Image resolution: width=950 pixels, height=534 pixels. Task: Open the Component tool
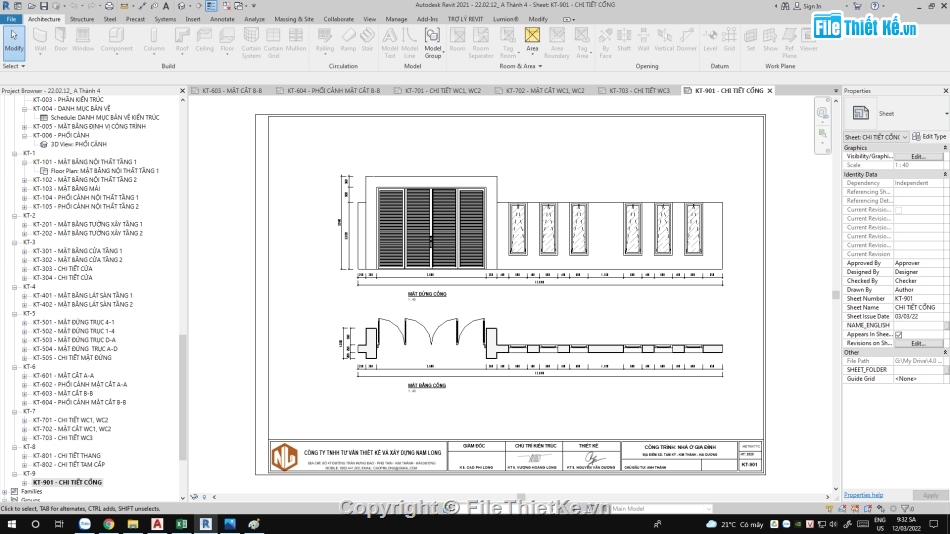coord(116,41)
